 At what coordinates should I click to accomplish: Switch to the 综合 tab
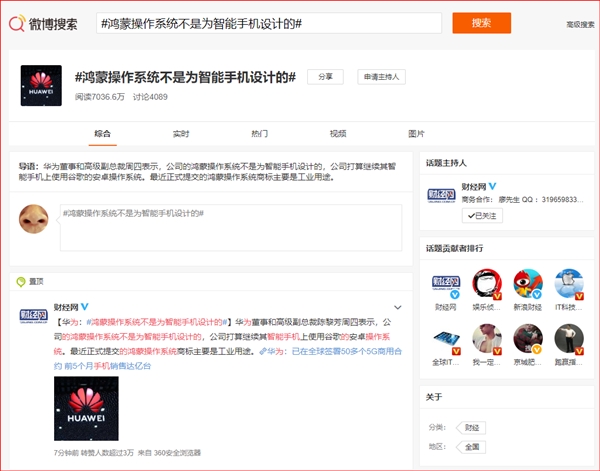coord(103,134)
